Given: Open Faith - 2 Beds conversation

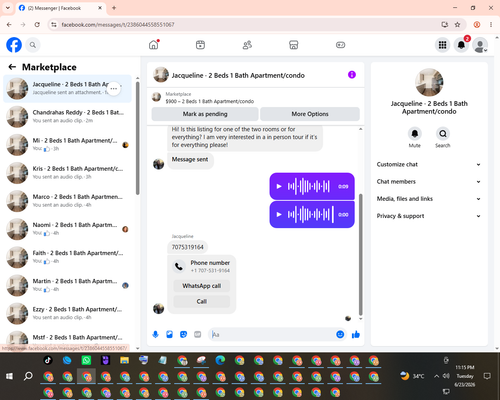Looking at the screenshot, I should coord(67,257).
